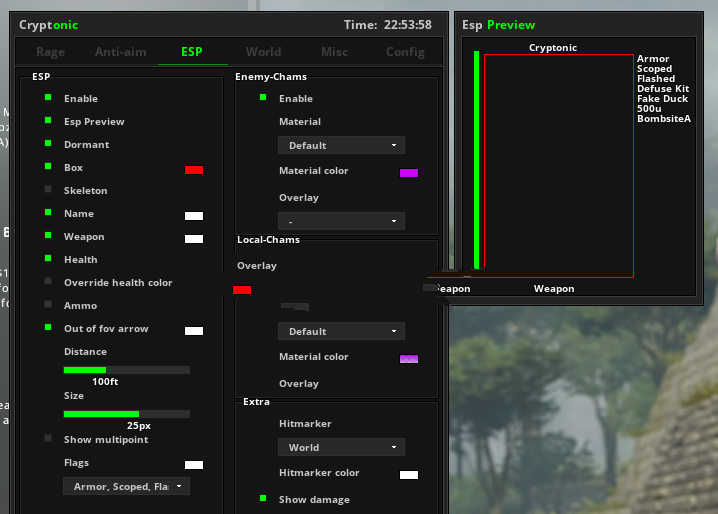Viewport: 718px width, 514px height.
Task: Enable the Skeleton checkbox
Action: [48, 190]
